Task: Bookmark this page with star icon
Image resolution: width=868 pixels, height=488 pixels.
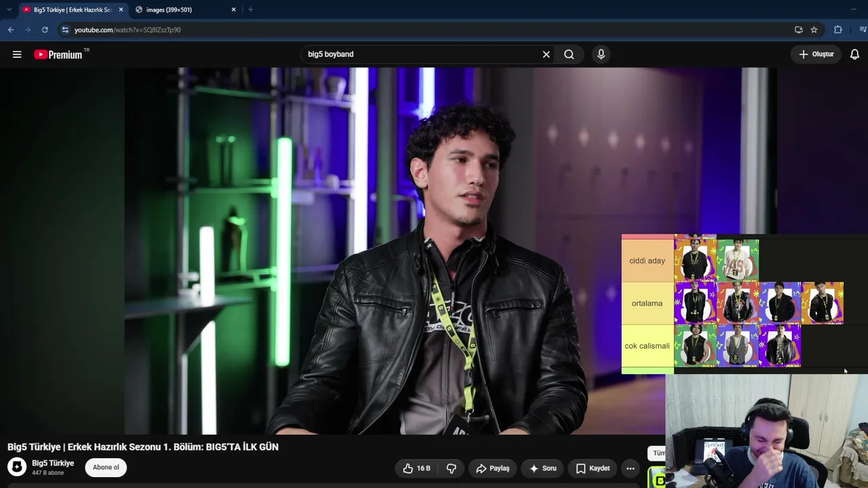Action: tap(814, 30)
